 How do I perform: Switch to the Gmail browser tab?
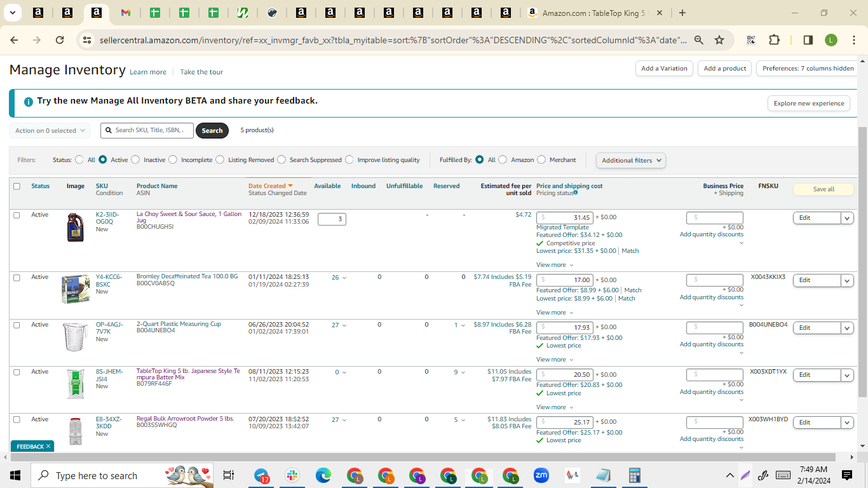pyautogui.click(x=125, y=13)
